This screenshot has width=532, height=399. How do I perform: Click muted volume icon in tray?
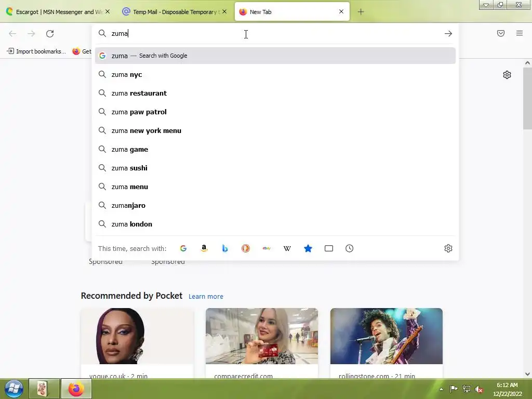tap(478, 389)
